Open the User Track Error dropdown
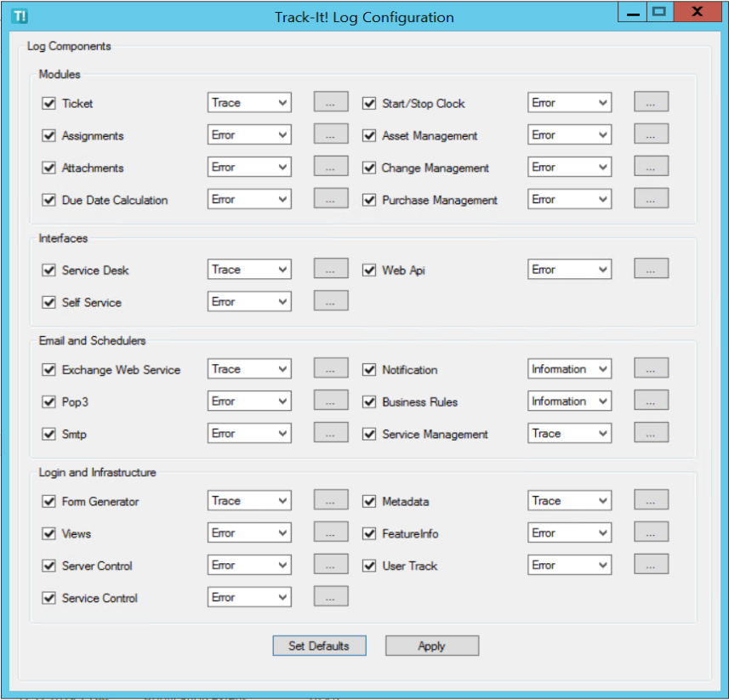Image resolution: width=729 pixels, height=700 pixels. coord(570,565)
